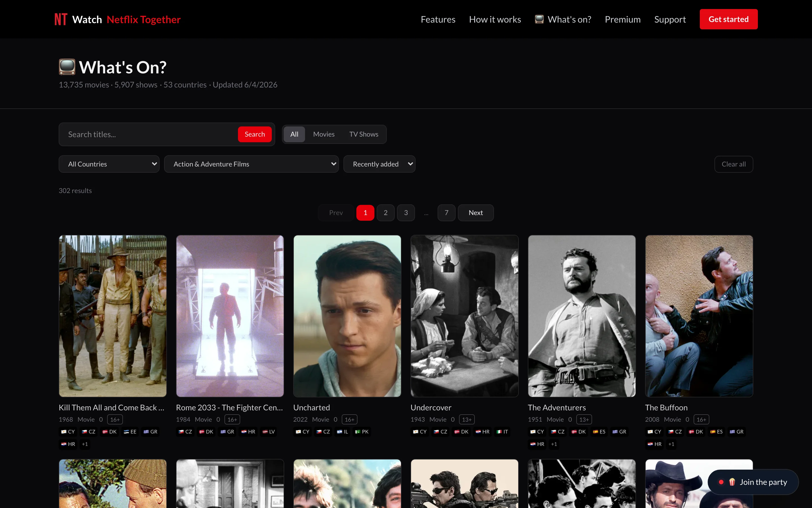
Task: Click the Undercover title text
Action: pos(431,408)
